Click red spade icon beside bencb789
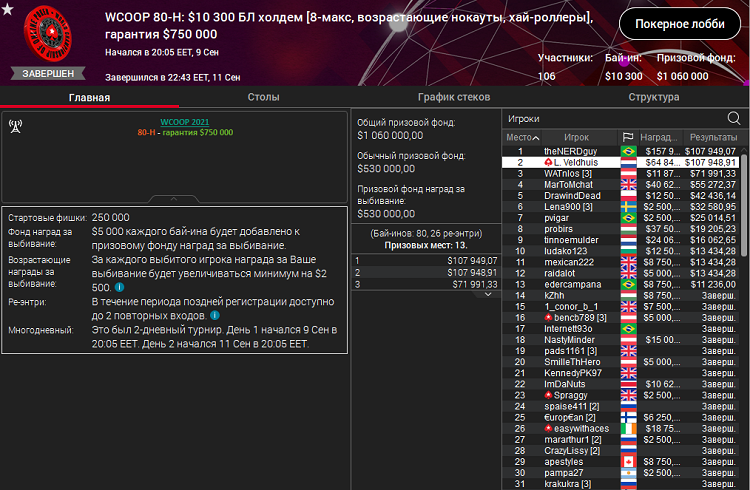The height and width of the screenshot is (490, 750). [x=548, y=318]
